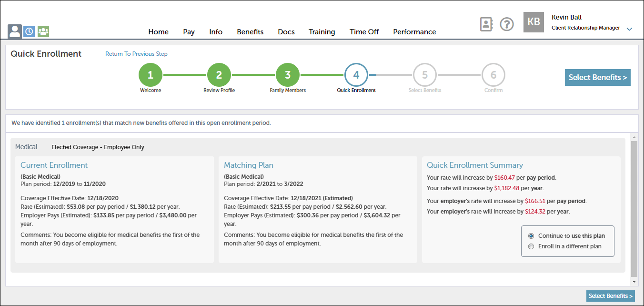Click the KB user avatar
Viewport: 644px width, 306px height.
pos(533,22)
